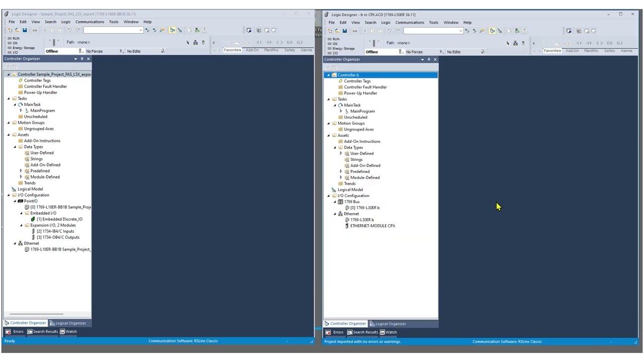644x362 pixels.
Task: Open Watch tab at bottom of left window
Action: [68, 331]
